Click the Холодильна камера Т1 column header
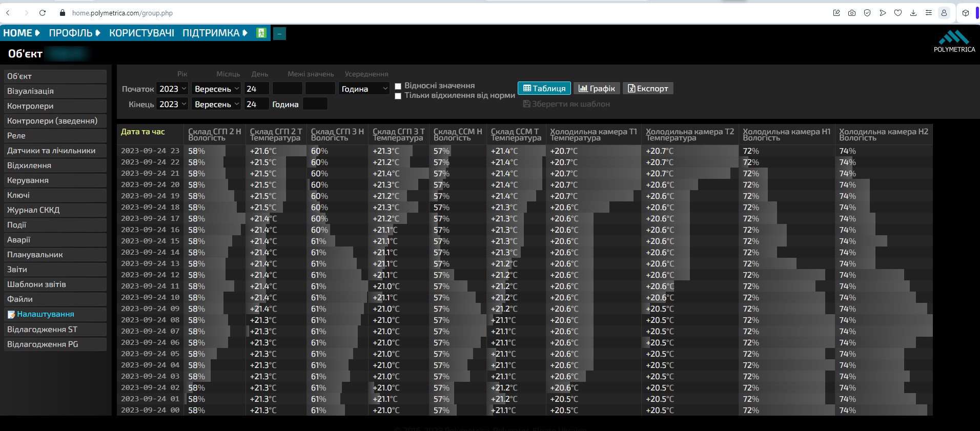Image resolution: width=980 pixels, height=431 pixels. 594,135
